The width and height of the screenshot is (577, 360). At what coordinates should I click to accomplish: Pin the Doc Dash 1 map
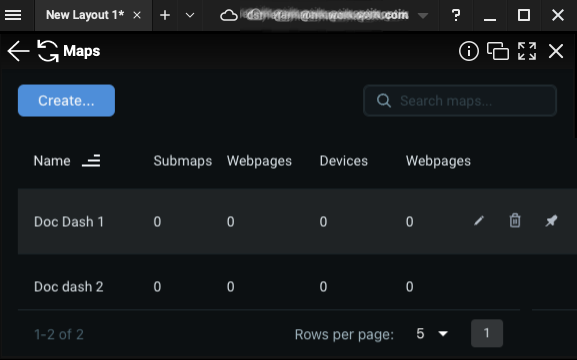click(551, 221)
